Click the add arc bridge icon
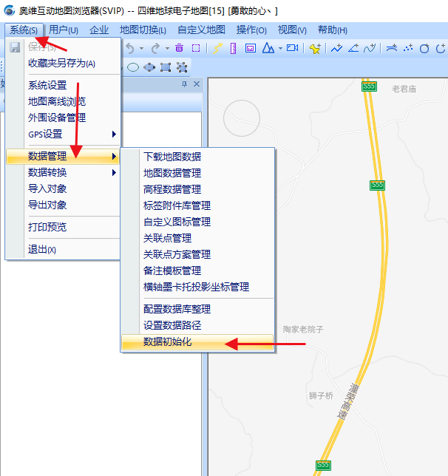Image resolution: width=448 pixels, height=476 pixels. (392, 48)
